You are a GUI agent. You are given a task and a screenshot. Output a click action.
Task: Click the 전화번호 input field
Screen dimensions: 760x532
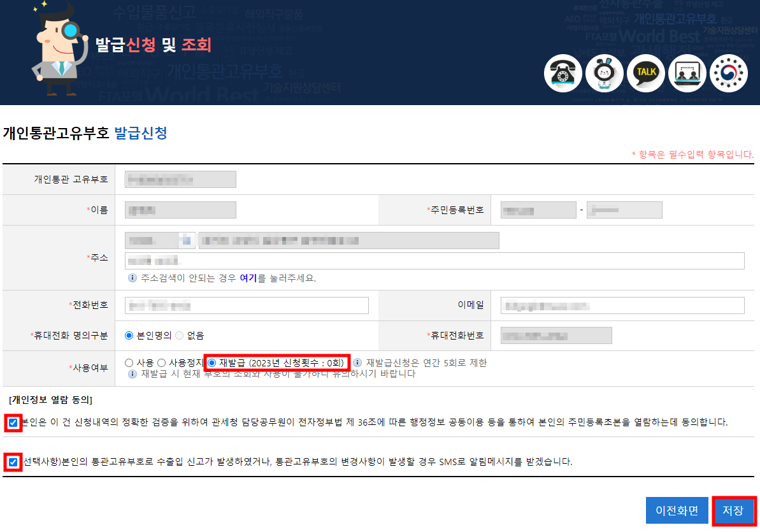(x=247, y=306)
